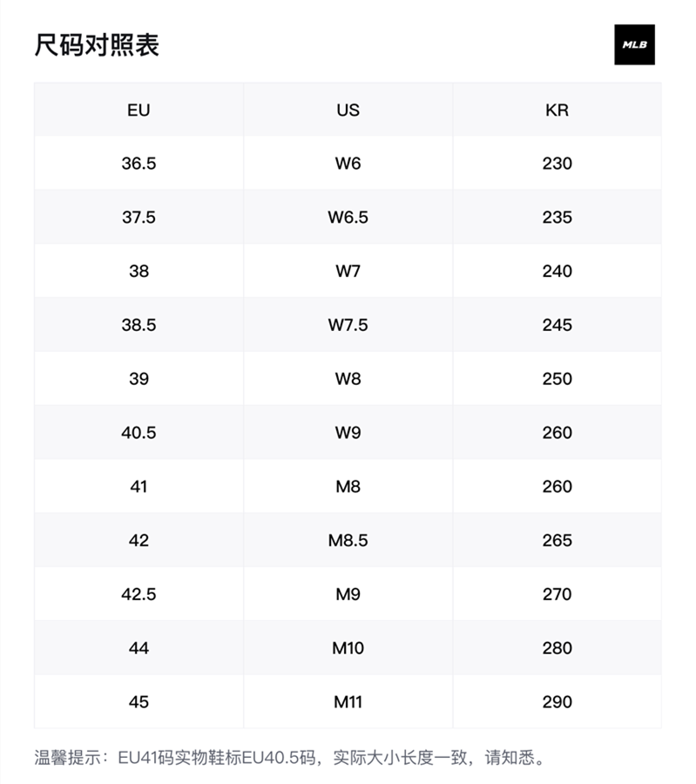Screen dimensions: 696x784
Task: Click the EU 38.5 cell
Action: pos(139,325)
